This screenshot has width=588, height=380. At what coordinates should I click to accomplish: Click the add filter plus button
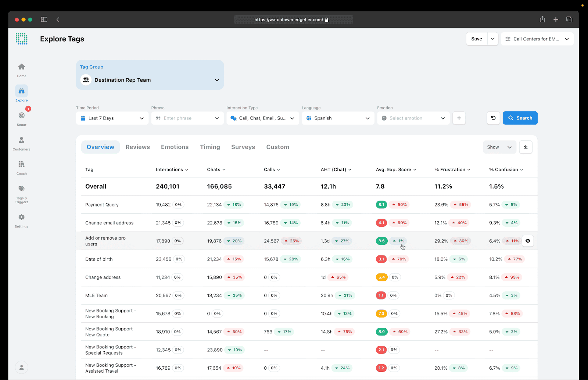click(459, 118)
